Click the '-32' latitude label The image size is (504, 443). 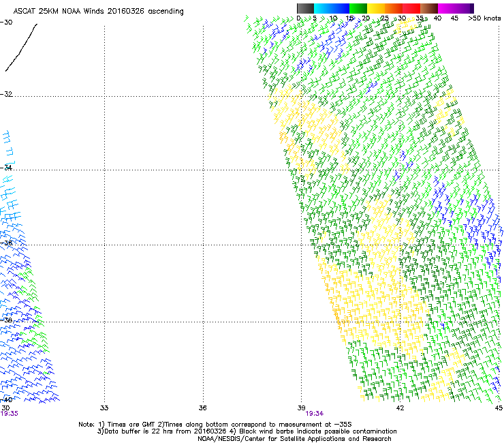[6, 94]
